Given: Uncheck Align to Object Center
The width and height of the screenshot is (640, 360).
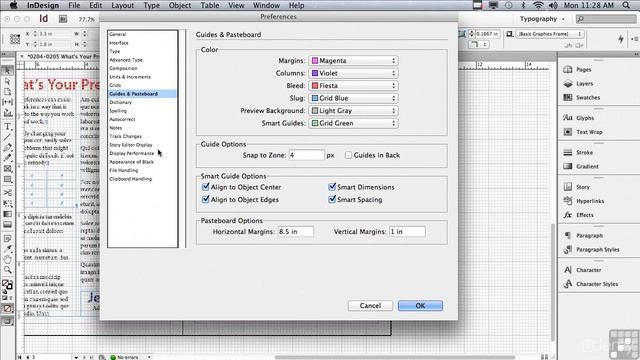Looking at the screenshot, I should (206, 187).
